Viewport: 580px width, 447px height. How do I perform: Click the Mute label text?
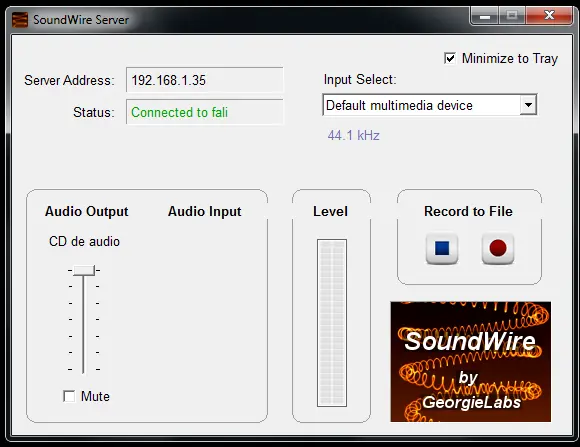coord(95,397)
